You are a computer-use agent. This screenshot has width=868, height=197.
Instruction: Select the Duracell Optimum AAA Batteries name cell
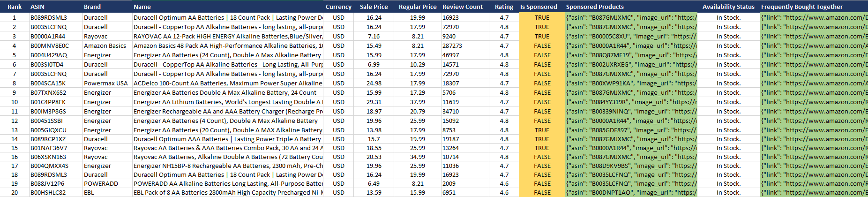[x=227, y=139]
